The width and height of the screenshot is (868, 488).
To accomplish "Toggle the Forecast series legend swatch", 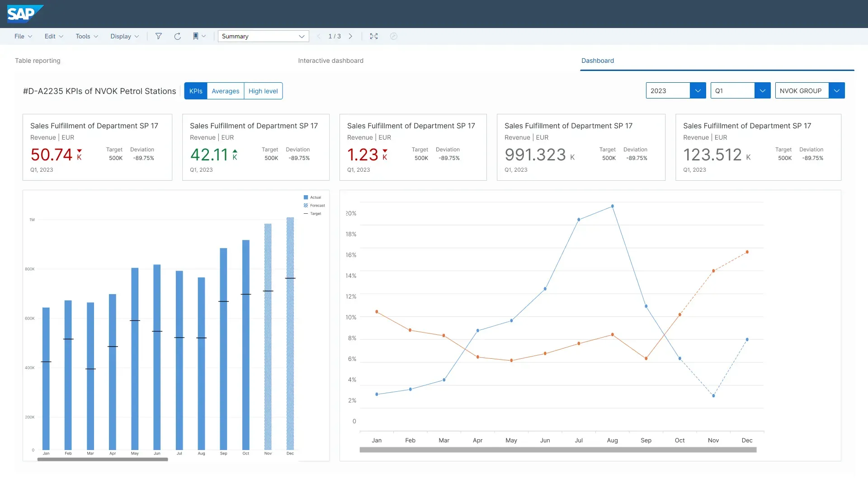I will [306, 206].
